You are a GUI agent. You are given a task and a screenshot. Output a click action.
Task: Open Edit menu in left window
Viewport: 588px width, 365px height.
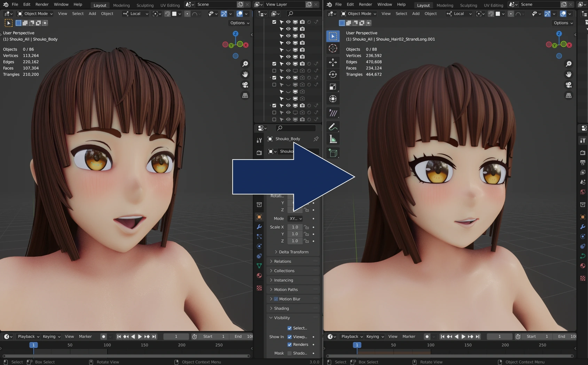27,4
